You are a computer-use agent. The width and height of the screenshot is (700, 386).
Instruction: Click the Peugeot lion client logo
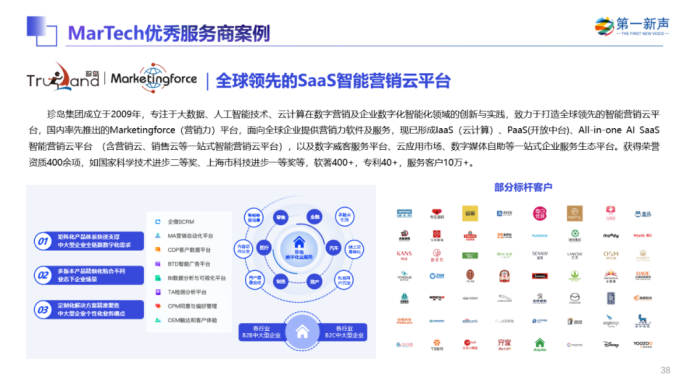click(540, 298)
